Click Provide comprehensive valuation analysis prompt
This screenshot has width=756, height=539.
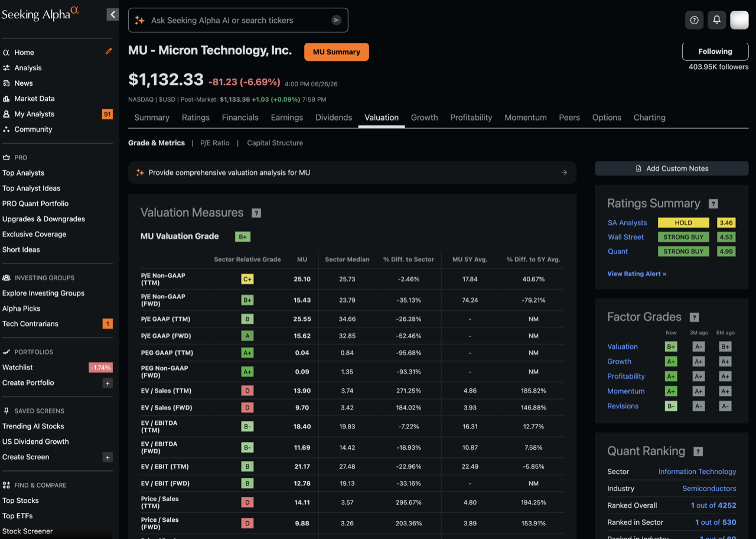point(353,173)
